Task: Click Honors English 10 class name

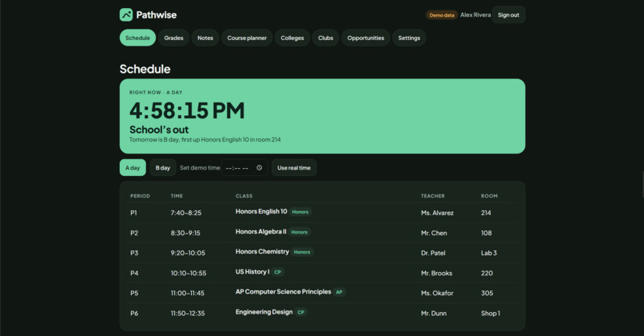Action: pyautogui.click(x=261, y=211)
